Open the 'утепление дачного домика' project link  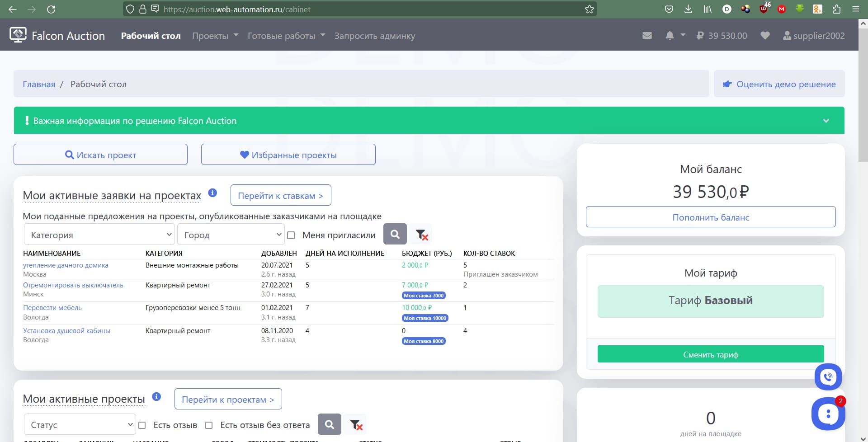click(66, 265)
